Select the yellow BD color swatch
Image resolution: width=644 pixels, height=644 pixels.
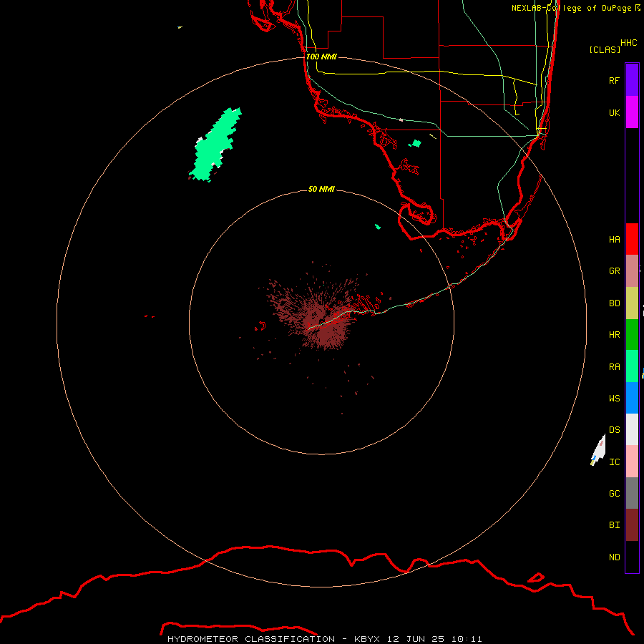[632, 303]
